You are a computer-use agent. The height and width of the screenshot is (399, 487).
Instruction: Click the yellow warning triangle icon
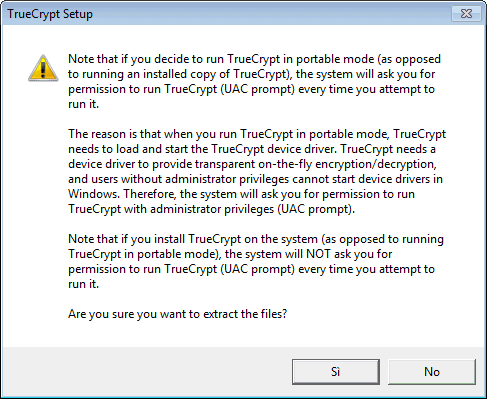point(43,68)
